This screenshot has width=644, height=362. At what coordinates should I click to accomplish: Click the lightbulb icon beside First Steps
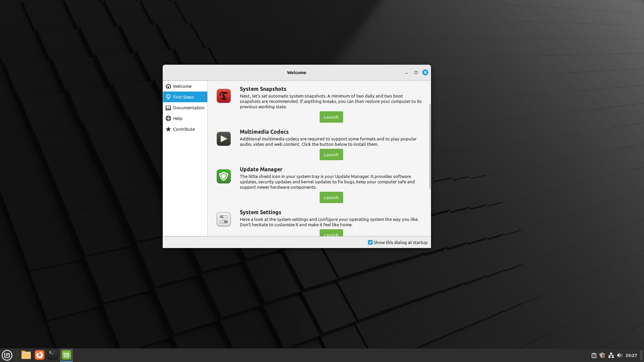[168, 97]
